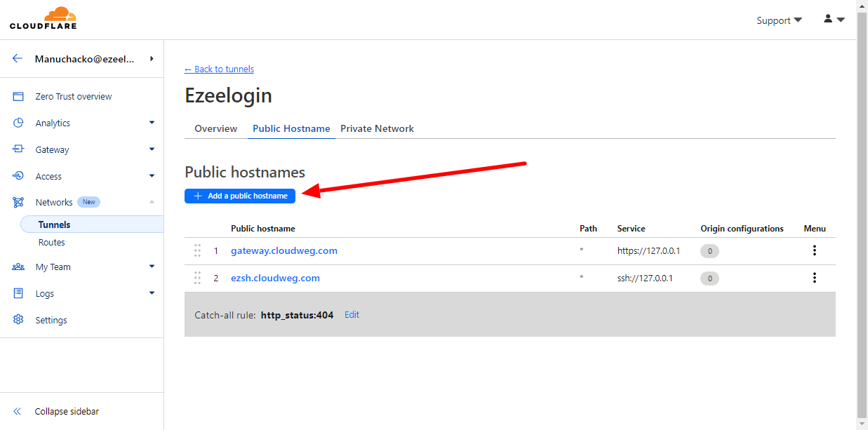
Task: Click the page vertical scrollbar
Action: click(862, 210)
